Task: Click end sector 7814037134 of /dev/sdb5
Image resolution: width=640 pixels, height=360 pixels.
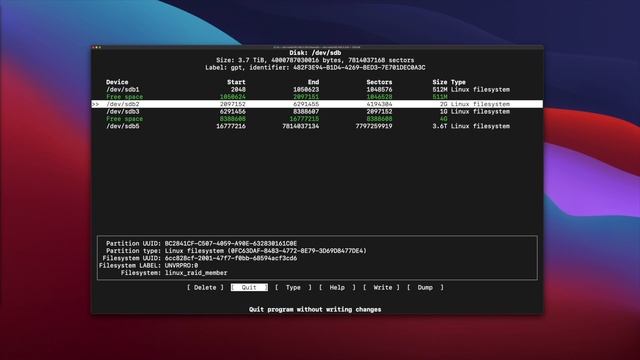Action: click(301, 126)
